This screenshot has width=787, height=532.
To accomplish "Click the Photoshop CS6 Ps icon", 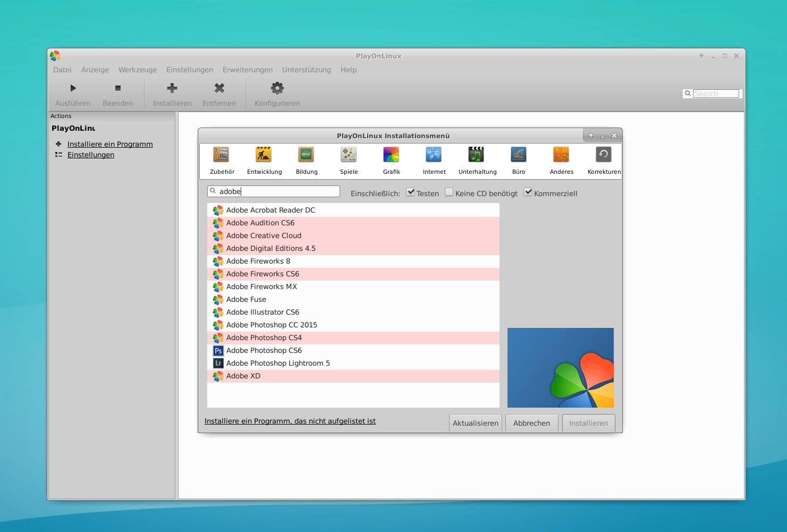I will [x=218, y=351].
